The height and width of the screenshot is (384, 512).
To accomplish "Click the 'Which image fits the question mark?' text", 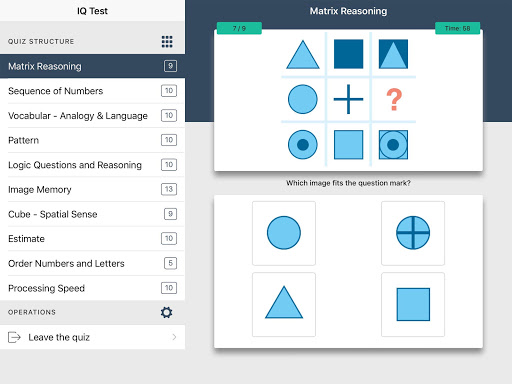I will (x=348, y=183).
